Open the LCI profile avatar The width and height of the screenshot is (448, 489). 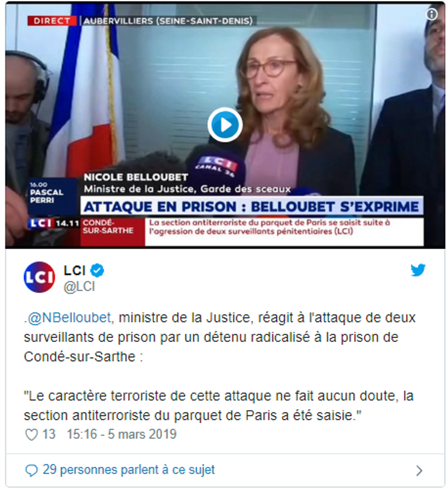[x=39, y=277]
